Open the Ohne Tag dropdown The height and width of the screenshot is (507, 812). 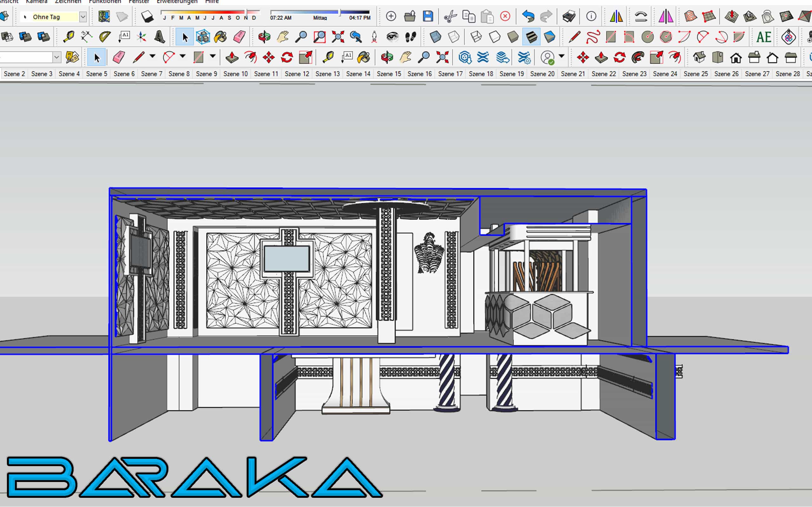(83, 17)
